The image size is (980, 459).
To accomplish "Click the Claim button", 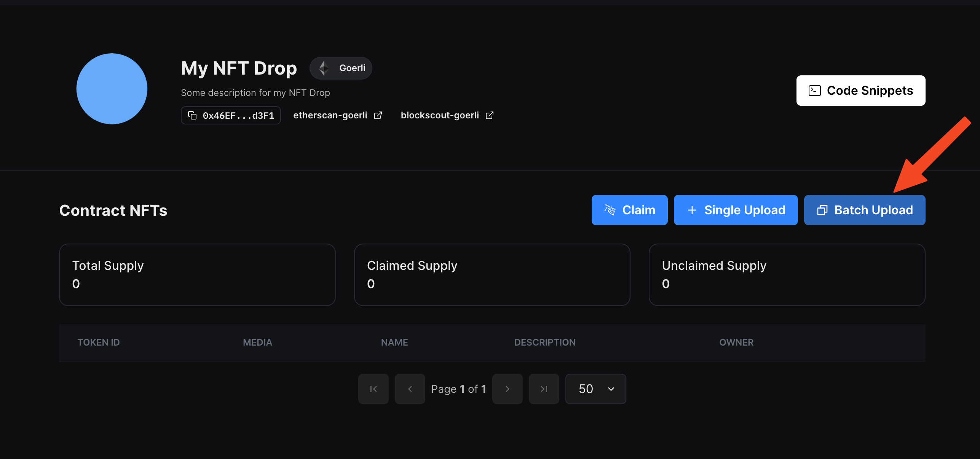I will 629,209.
